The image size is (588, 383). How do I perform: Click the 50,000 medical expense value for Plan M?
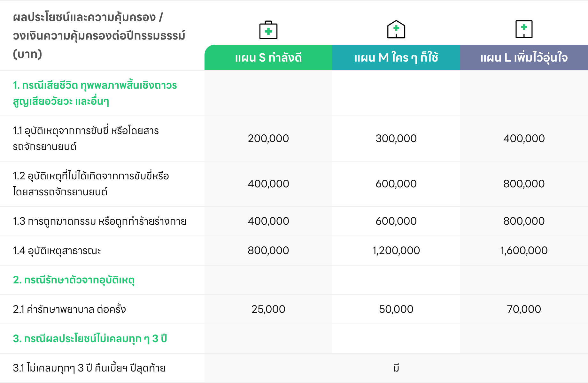click(396, 309)
